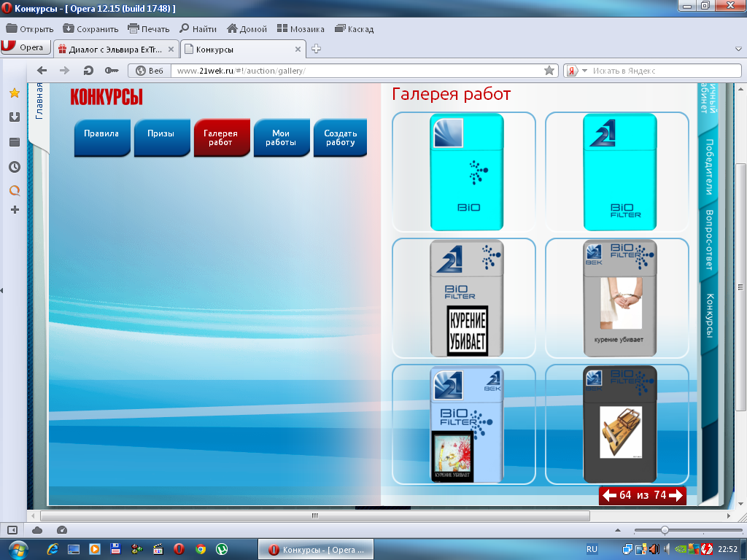747x560 pixels.
Task: Go to next gallery page arrow
Action: (x=676, y=495)
